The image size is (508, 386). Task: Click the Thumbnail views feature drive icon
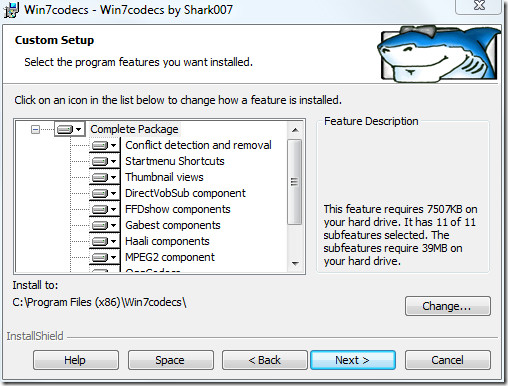coord(104,177)
